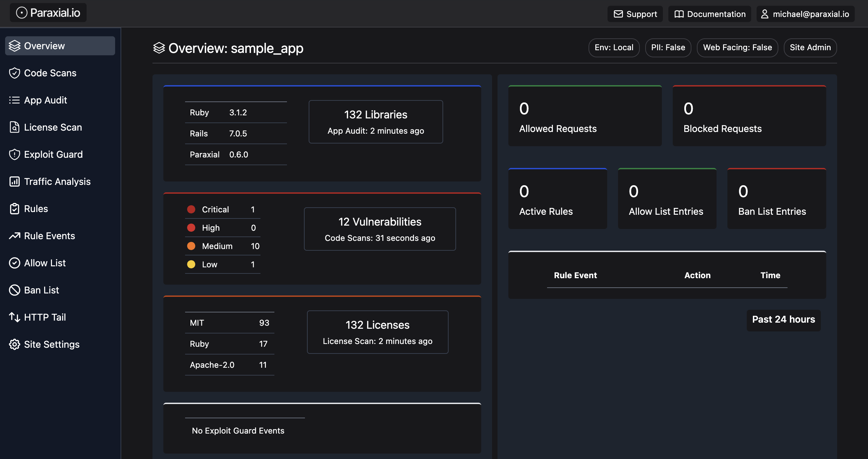Click the red High severity dot
The width and height of the screenshot is (868, 459).
pos(191,228)
